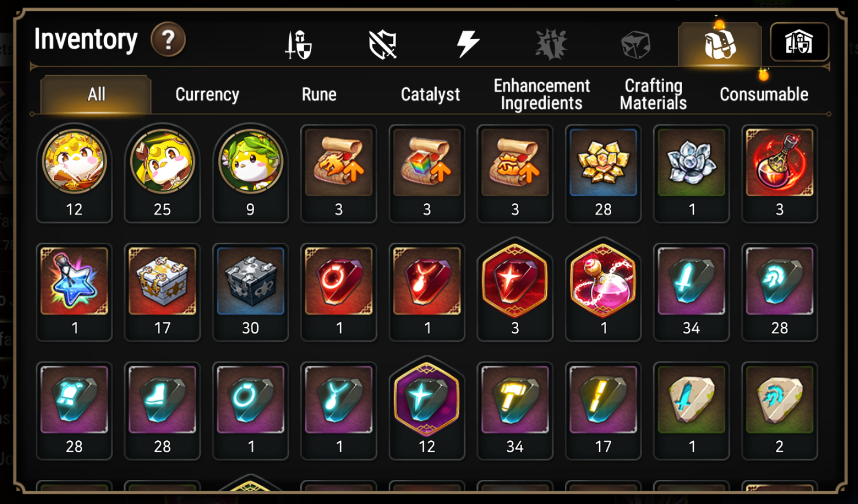Select the crowned penguin item with 12
The image size is (858, 504).
pos(74,174)
